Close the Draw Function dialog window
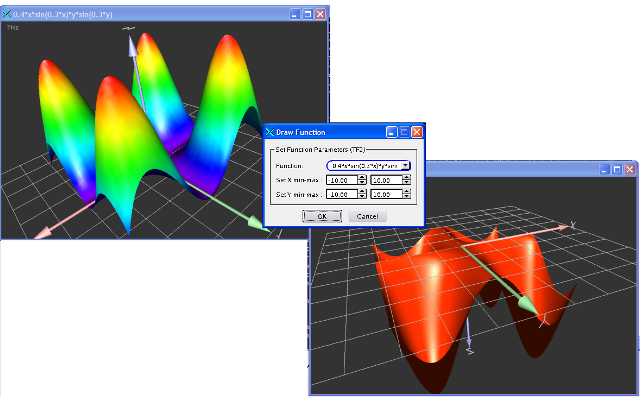Image resolution: width=640 pixels, height=397 pixels. (417, 132)
